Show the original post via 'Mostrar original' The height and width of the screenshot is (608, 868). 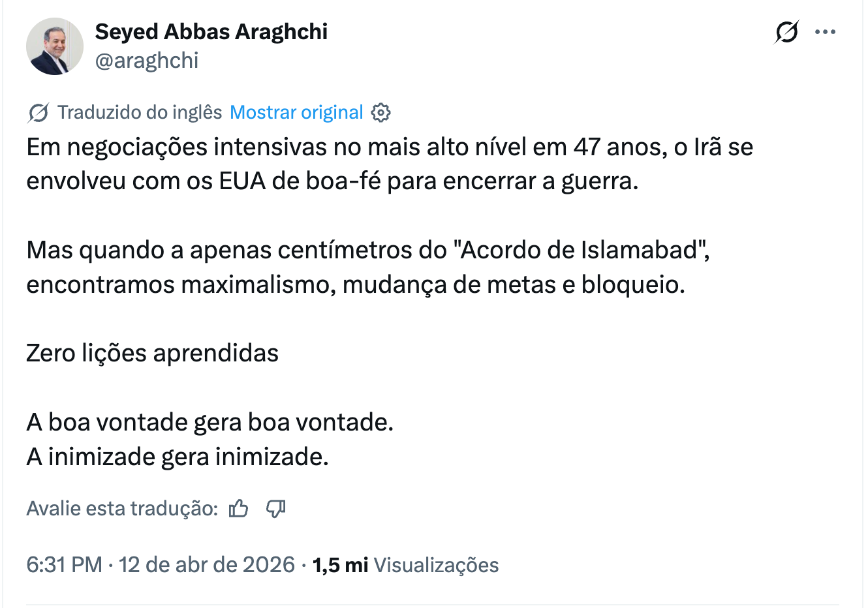[296, 113]
